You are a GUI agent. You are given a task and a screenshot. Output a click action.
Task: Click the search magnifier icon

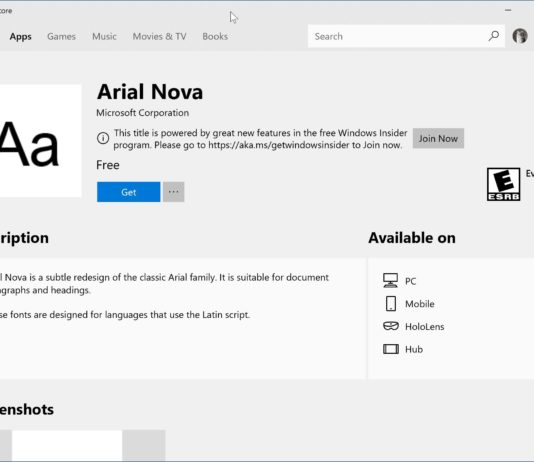(493, 36)
